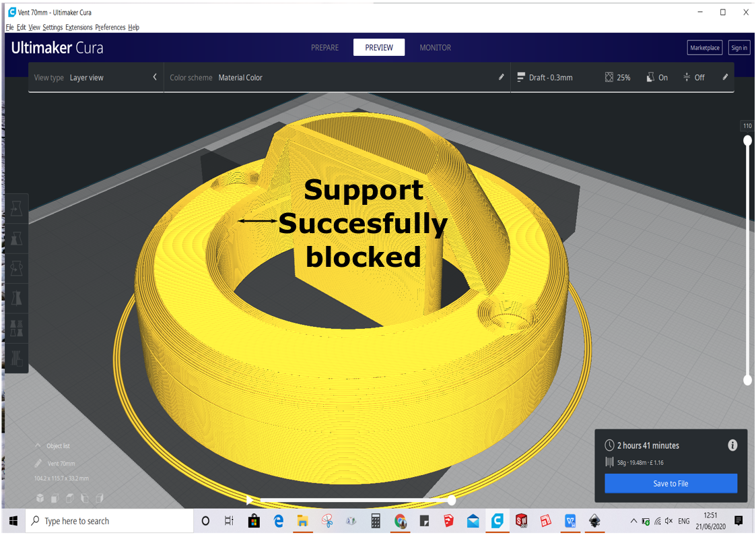Image resolution: width=756 pixels, height=535 pixels.
Task: Click the taskbar search box
Action: 110,521
